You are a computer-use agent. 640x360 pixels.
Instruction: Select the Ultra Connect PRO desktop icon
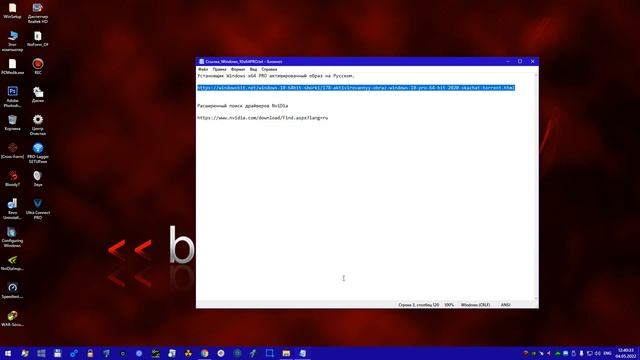(x=38, y=209)
